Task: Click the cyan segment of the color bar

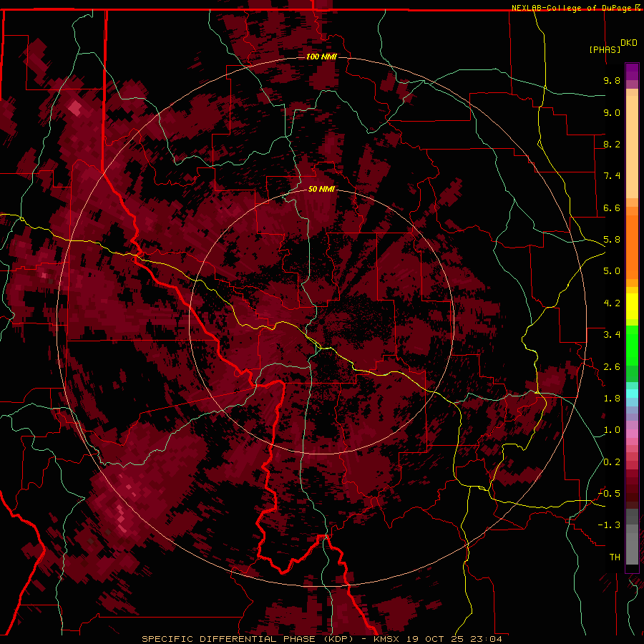Action: click(x=632, y=393)
